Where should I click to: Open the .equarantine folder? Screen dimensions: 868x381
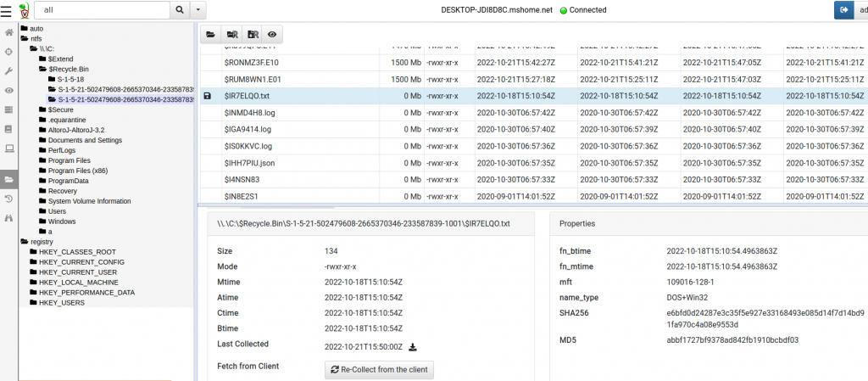(x=63, y=120)
